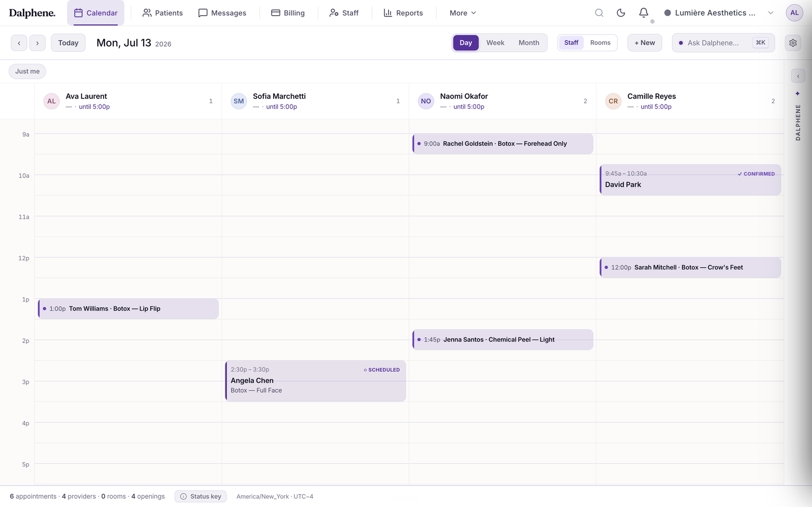
Task: Switch to Day view
Action: point(466,43)
